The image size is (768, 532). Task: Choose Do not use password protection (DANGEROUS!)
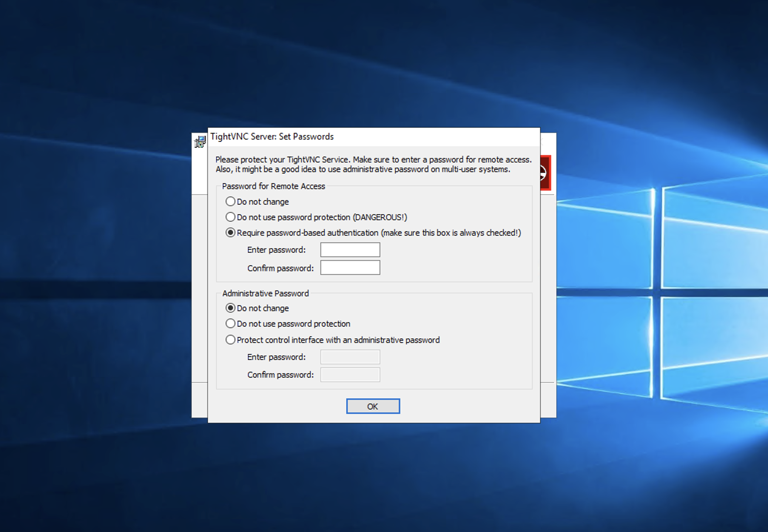pyautogui.click(x=230, y=217)
